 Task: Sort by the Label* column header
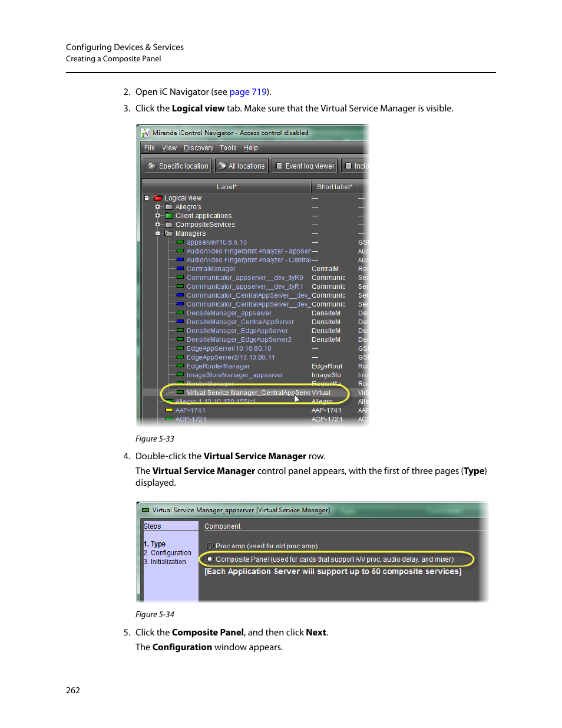[x=226, y=187]
